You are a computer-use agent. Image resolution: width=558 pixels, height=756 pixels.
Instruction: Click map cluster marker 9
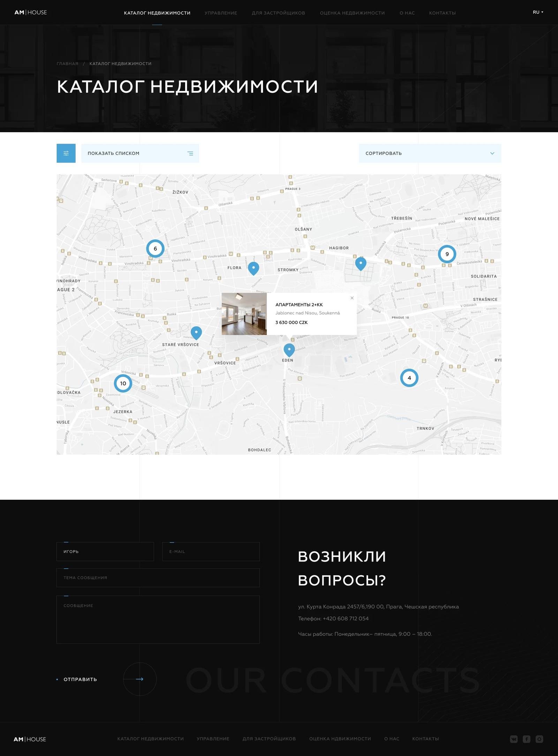[447, 254]
